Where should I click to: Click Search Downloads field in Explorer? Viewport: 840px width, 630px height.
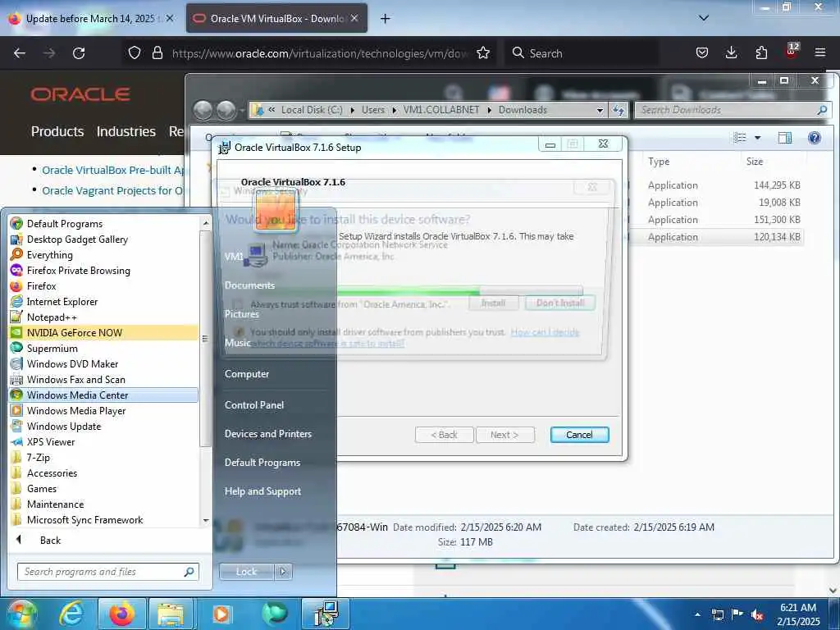coord(733,110)
